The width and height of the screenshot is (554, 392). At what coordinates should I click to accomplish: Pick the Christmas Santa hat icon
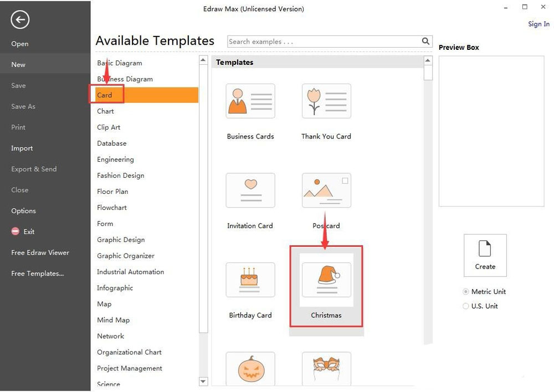click(326, 280)
